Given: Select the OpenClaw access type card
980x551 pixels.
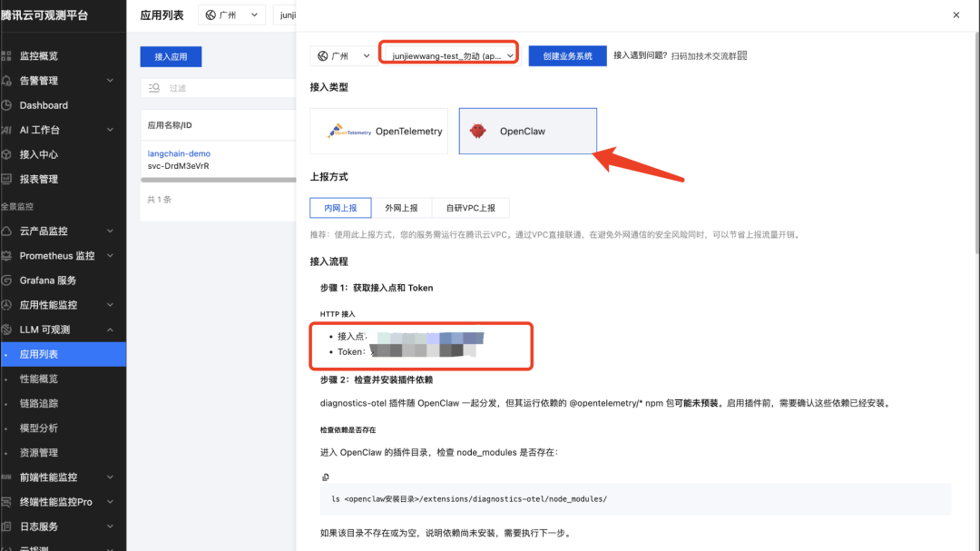Looking at the screenshot, I should (527, 131).
